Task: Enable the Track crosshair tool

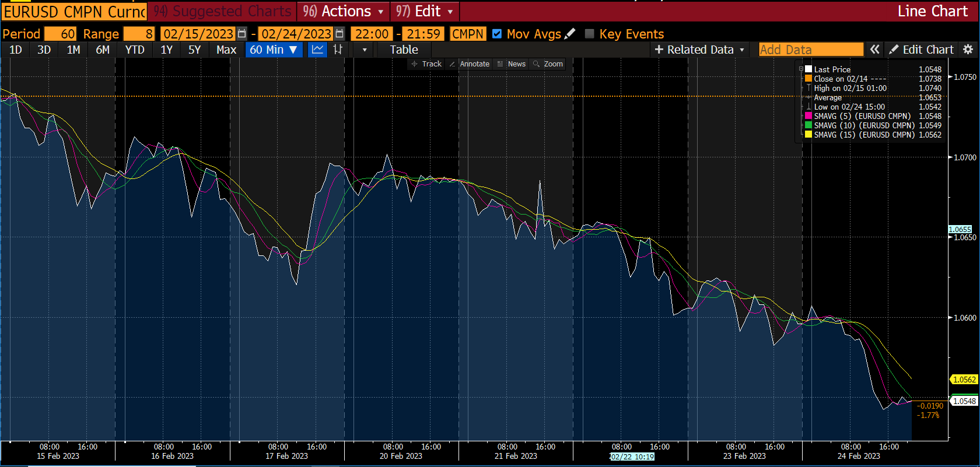Action: pyautogui.click(x=426, y=64)
